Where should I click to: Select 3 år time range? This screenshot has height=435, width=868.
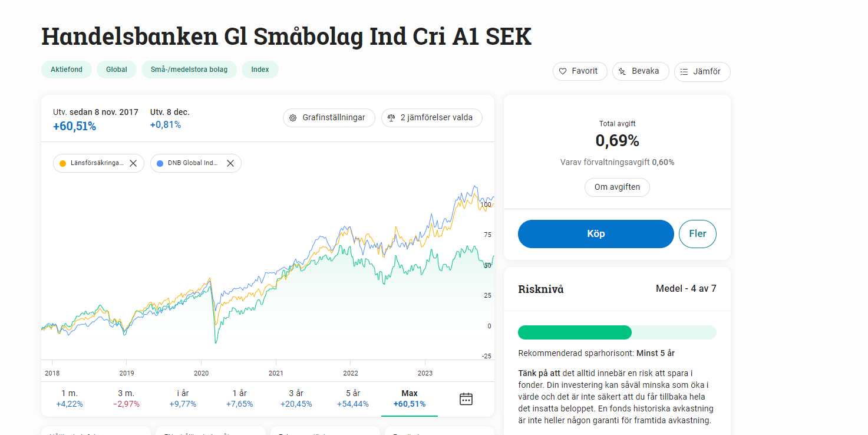point(296,398)
